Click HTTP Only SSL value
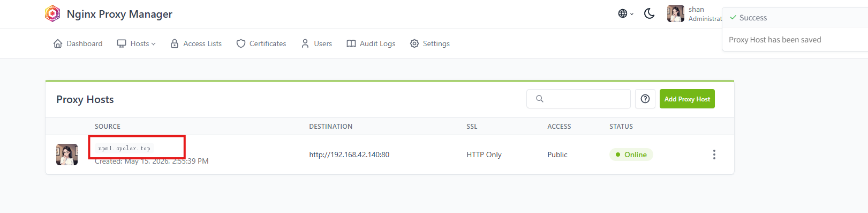868x213 pixels. [x=484, y=155]
